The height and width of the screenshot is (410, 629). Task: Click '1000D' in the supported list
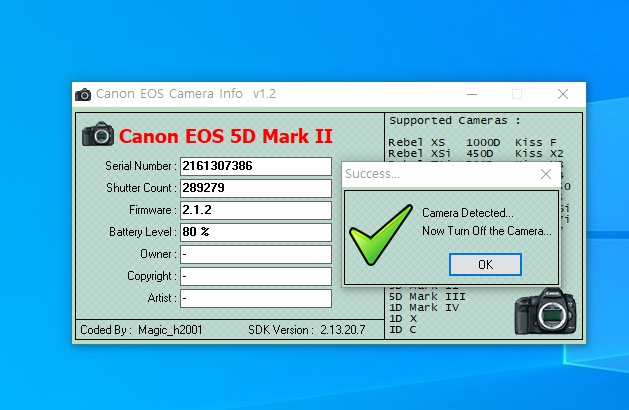(483, 142)
